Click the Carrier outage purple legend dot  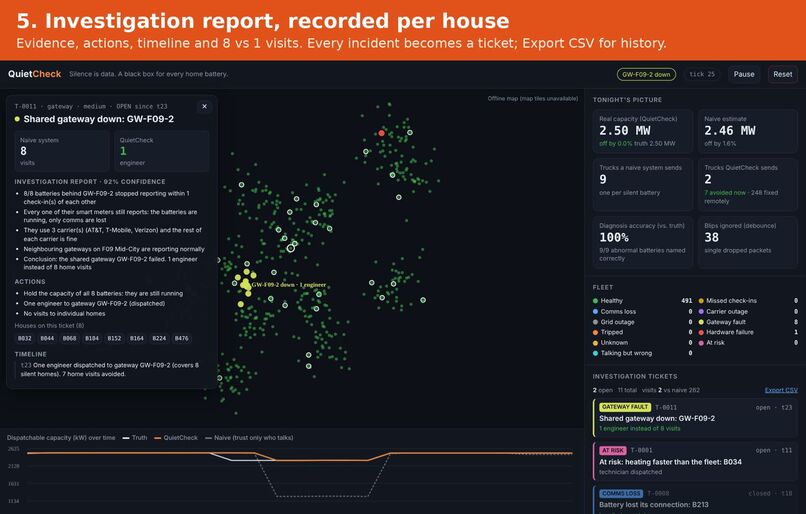point(701,311)
